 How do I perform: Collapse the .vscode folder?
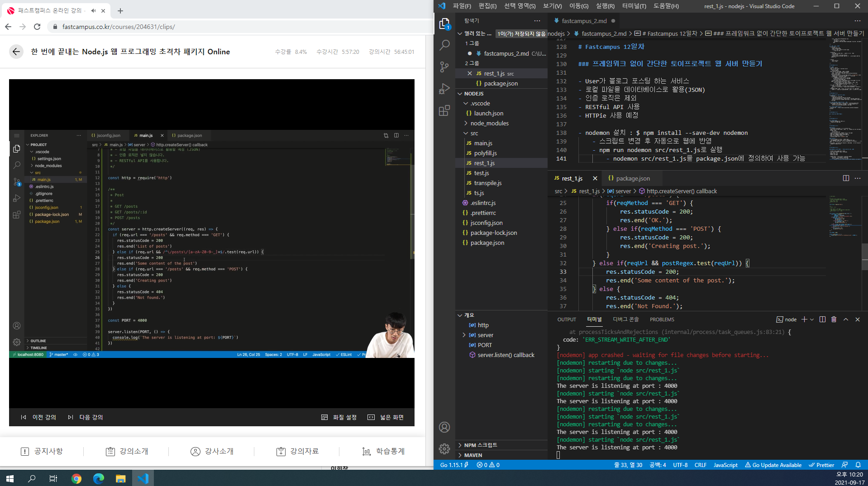click(466, 104)
